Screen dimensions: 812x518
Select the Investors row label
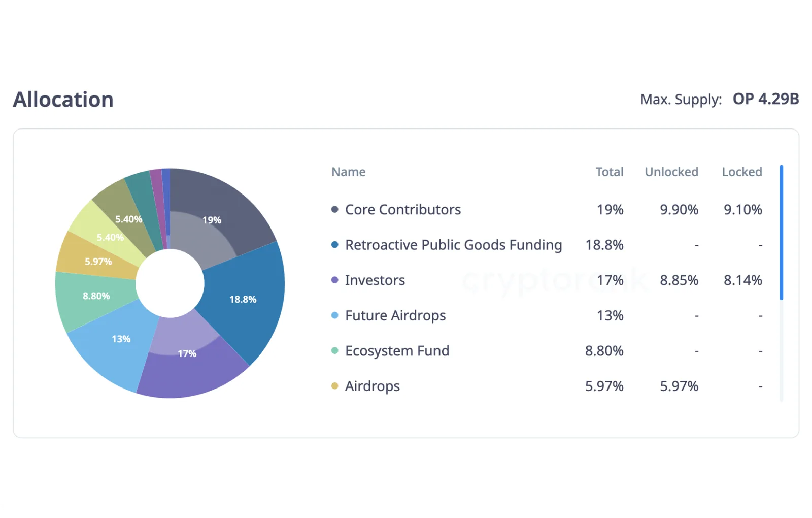tap(375, 280)
